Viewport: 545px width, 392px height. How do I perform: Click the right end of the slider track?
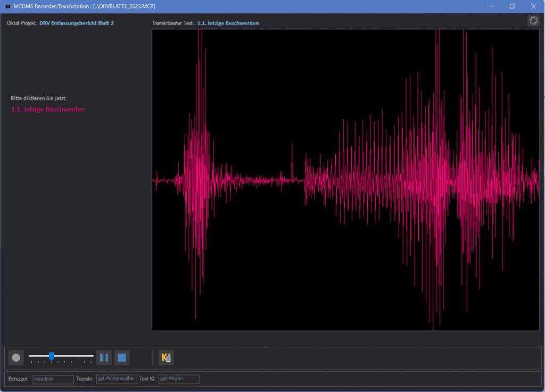click(x=93, y=356)
